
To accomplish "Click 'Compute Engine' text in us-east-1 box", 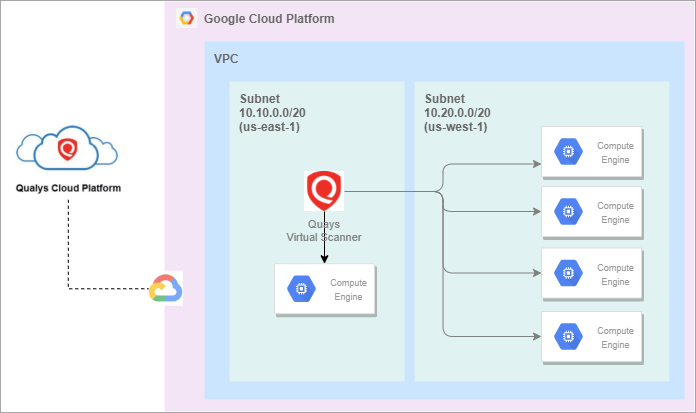I will tap(348, 290).
